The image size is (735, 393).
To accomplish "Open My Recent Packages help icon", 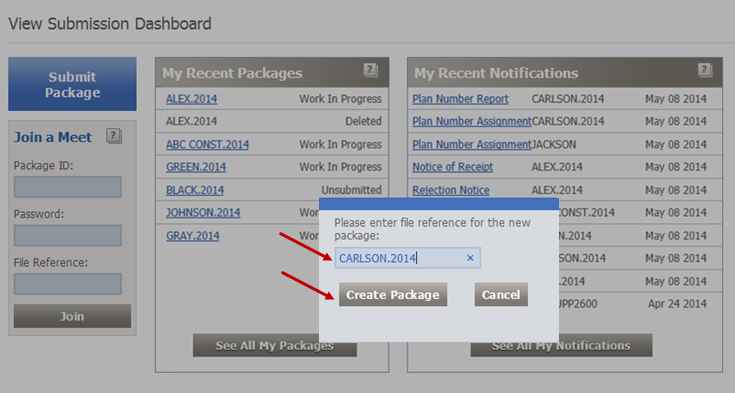I will pos(371,70).
